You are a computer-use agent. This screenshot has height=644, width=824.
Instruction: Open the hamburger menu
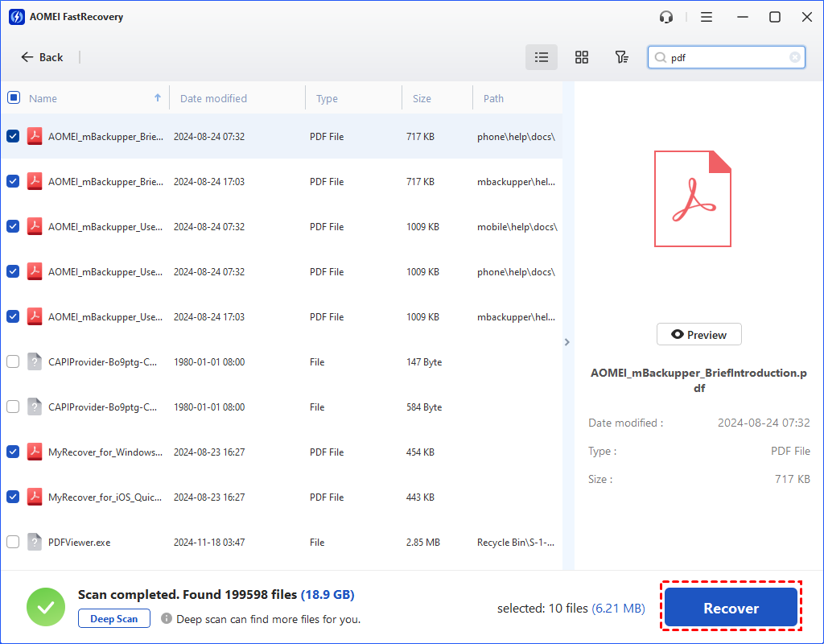707,17
